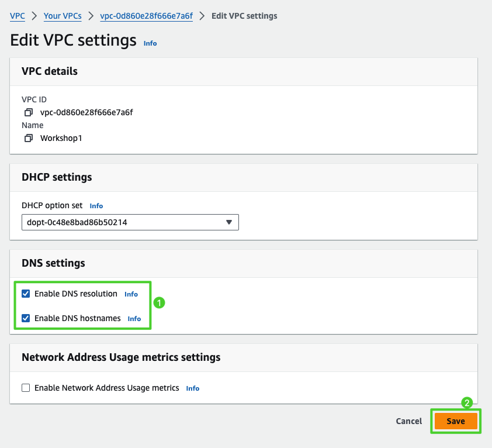
Task: Click the DHCP option set dropdown arrow
Action: 229,222
